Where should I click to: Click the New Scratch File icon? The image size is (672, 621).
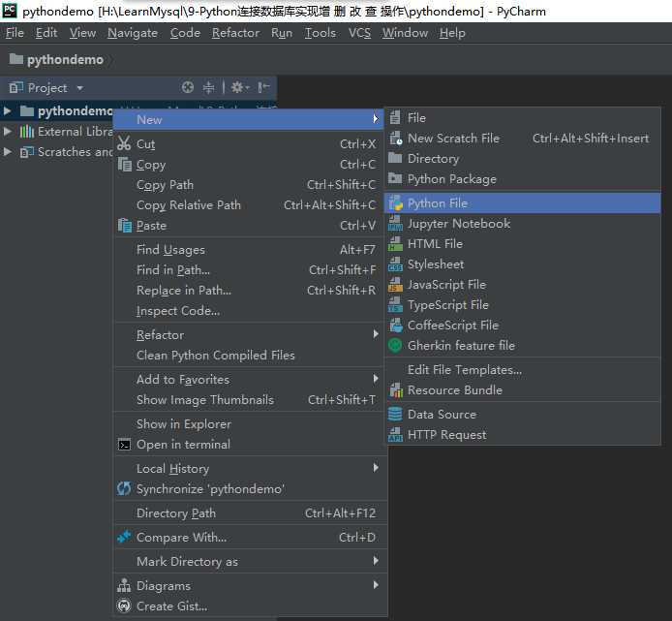tap(396, 139)
